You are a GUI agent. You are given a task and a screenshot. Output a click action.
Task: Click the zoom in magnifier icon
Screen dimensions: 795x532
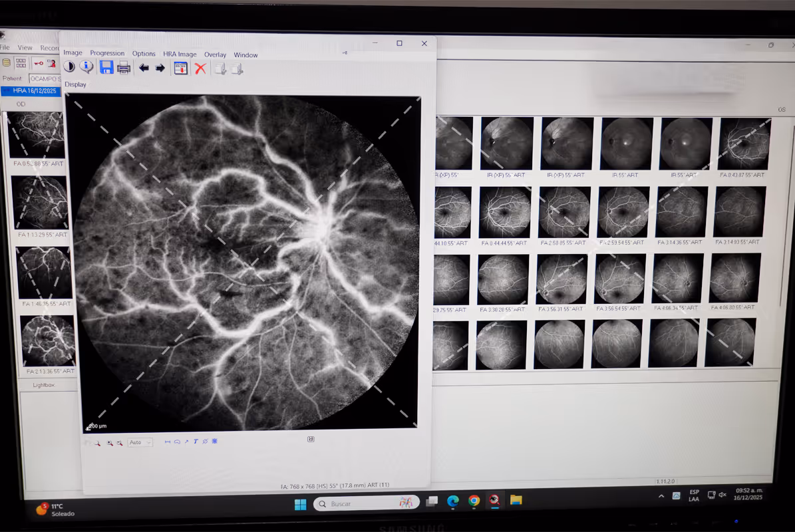[x=110, y=442]
